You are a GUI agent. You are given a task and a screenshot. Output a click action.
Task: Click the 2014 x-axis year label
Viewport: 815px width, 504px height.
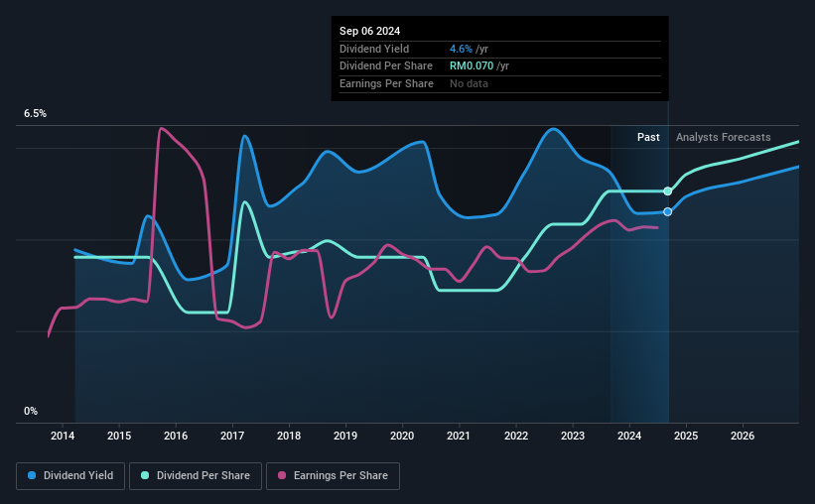coord(63,436)
